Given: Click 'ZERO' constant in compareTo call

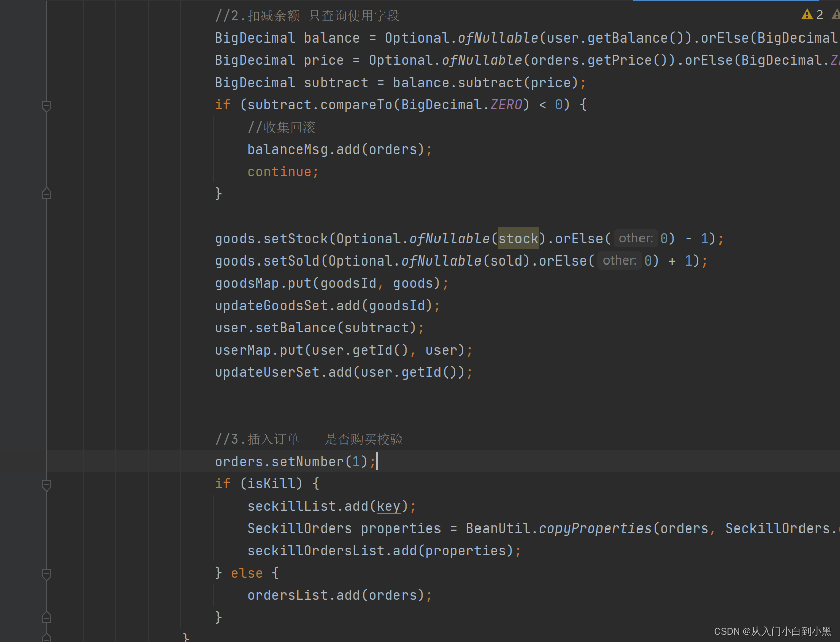Looking at the screenshot, I should click(506, 105).
